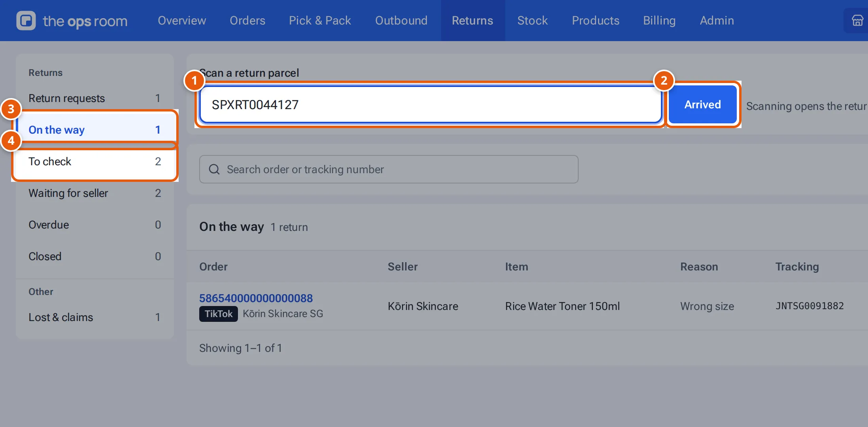Image resolution: width=868 pixels, height=427 pixels.
Task: Go to the Orders section
Action: [247, 21]
